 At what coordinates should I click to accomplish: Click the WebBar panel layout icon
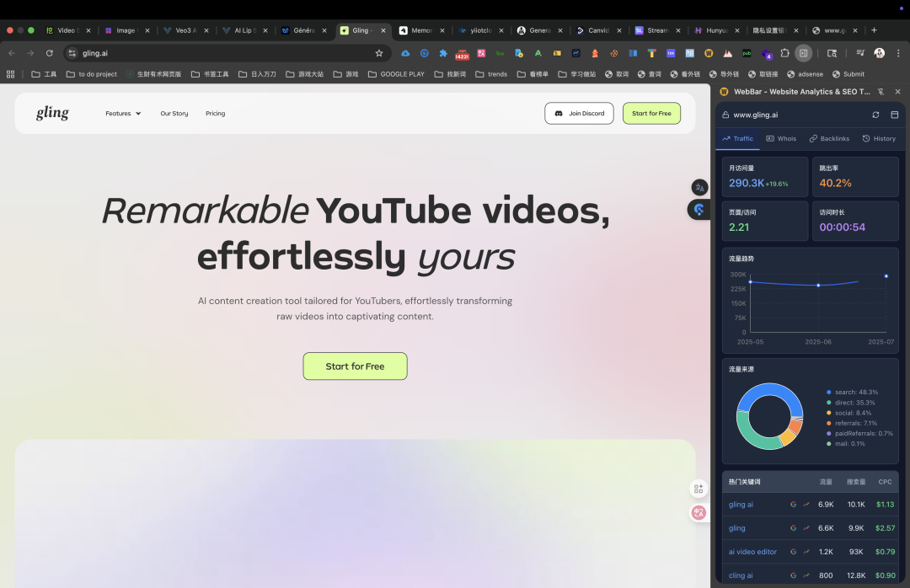(894, 115)
